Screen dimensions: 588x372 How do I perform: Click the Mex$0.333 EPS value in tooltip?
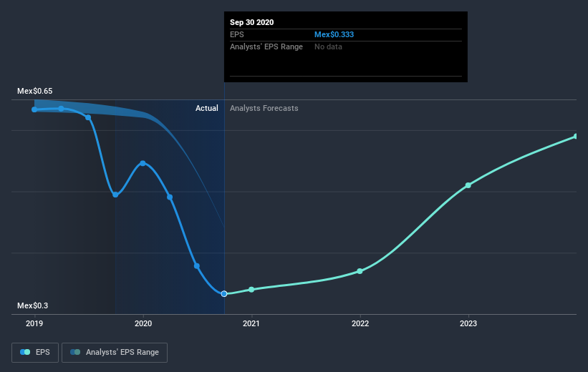pyautogui.click(x=334, y=34)
